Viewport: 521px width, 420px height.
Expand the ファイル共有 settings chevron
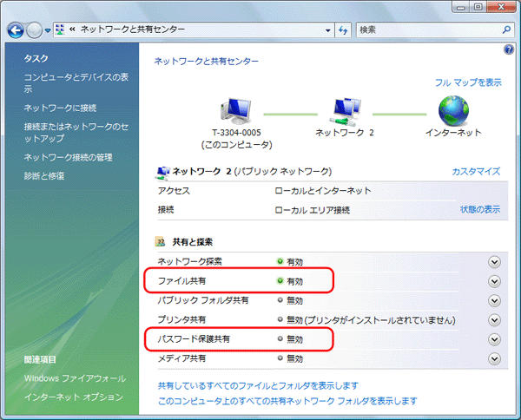[x=495, y=281]
